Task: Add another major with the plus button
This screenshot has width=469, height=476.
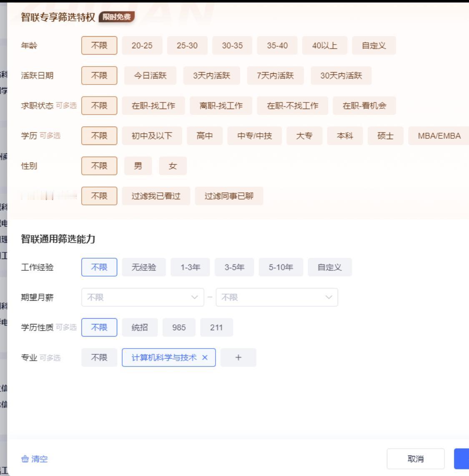Action: (x=238, y=357)
